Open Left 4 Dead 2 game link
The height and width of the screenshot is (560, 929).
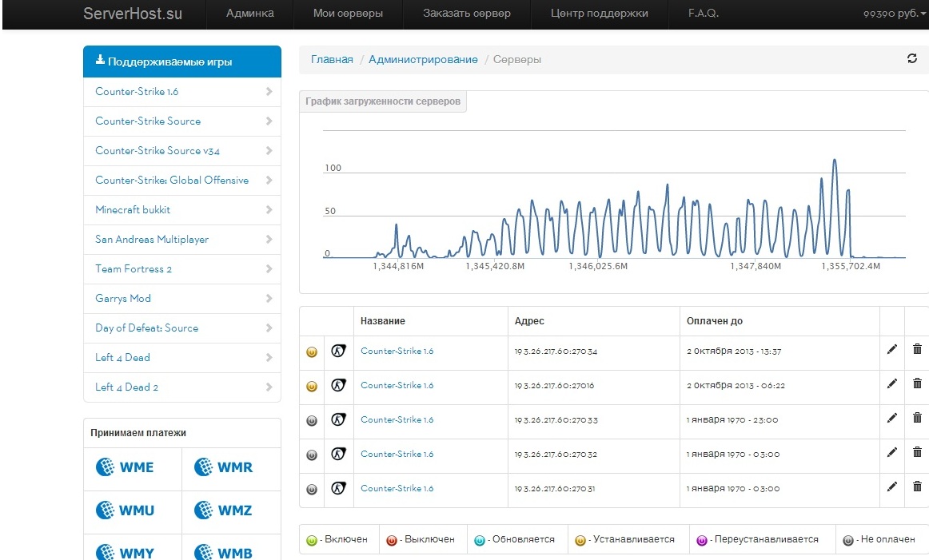pyautogui.click(x=127, y=387)
